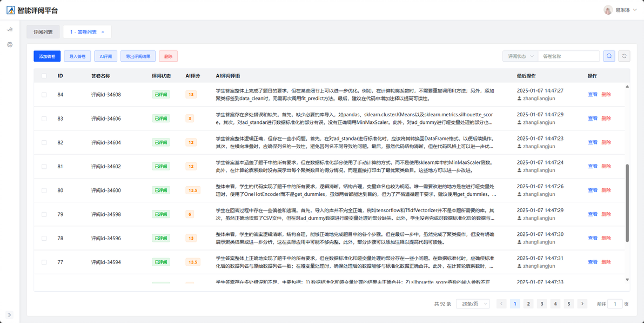Click the refresh reset icon button
Image resolution: width=644 pixels, height=323 pixels.
624,56
